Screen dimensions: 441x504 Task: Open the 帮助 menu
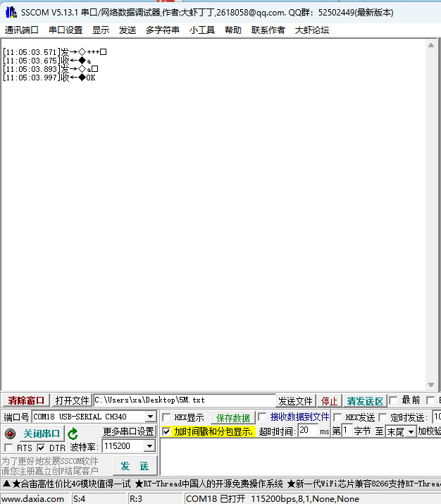coord(233,30)
